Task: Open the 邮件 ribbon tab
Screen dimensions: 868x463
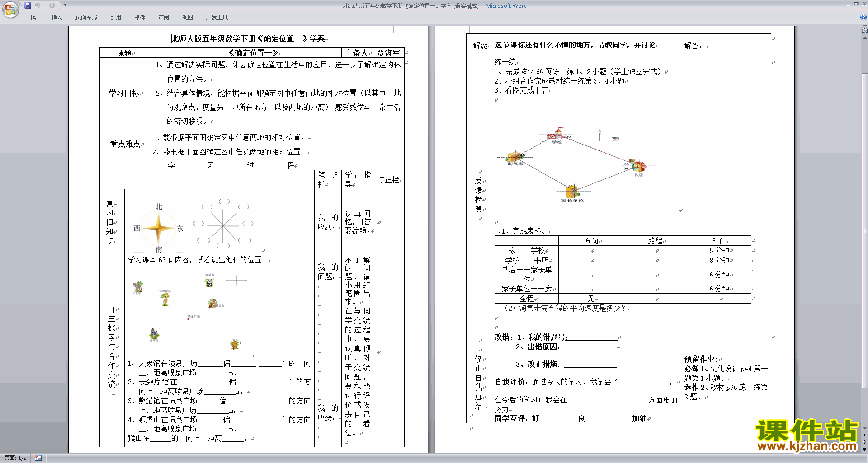Action: [140, 18]
